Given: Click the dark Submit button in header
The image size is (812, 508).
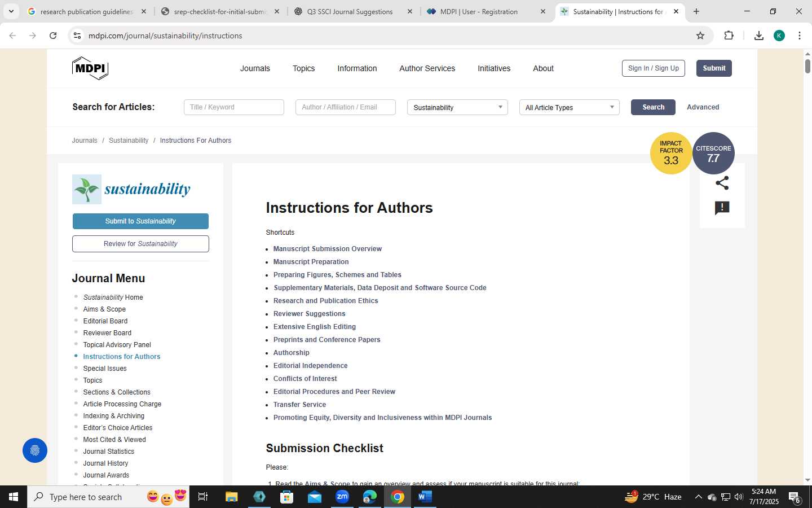Looking at the screenshot, I should click(x=714, y=68).
